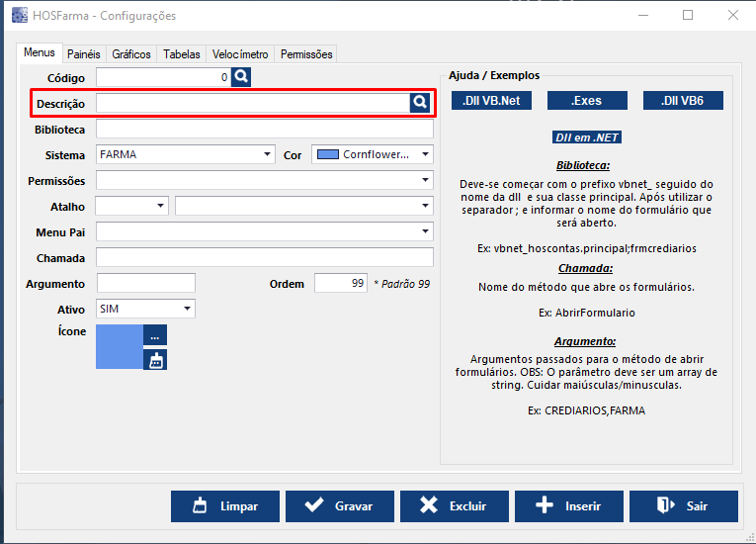Screen dimensions: 756x544
Task: Open icon browser with the ellipsis button
Action: [155, 336]
